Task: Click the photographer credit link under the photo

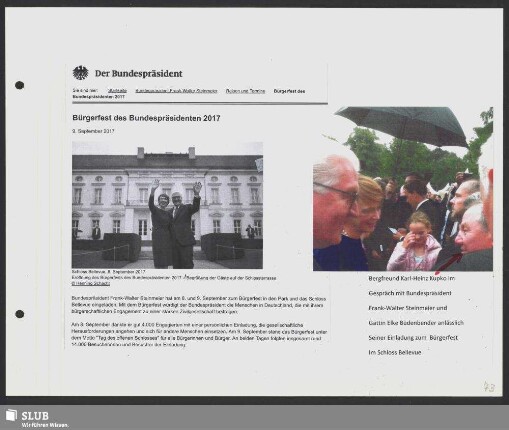Action: 91,283
